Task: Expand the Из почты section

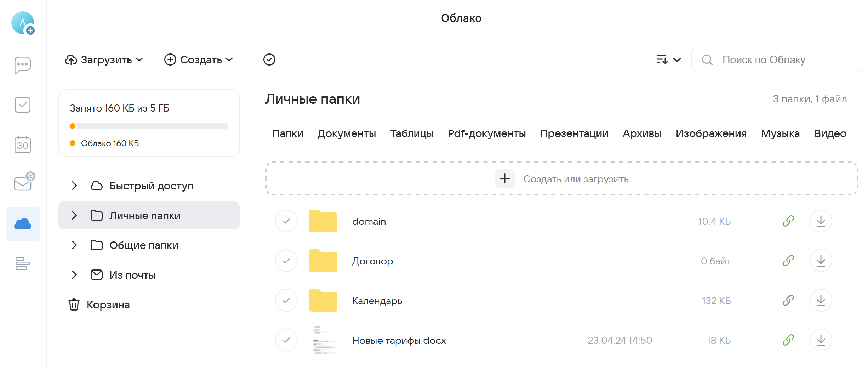Action: (74, 275)
